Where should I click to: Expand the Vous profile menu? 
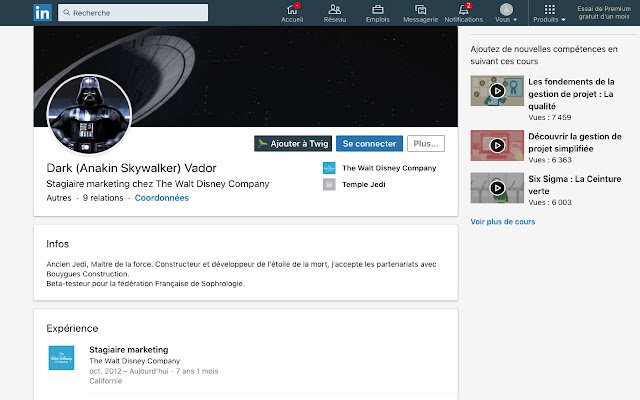[x=506, y=13]
